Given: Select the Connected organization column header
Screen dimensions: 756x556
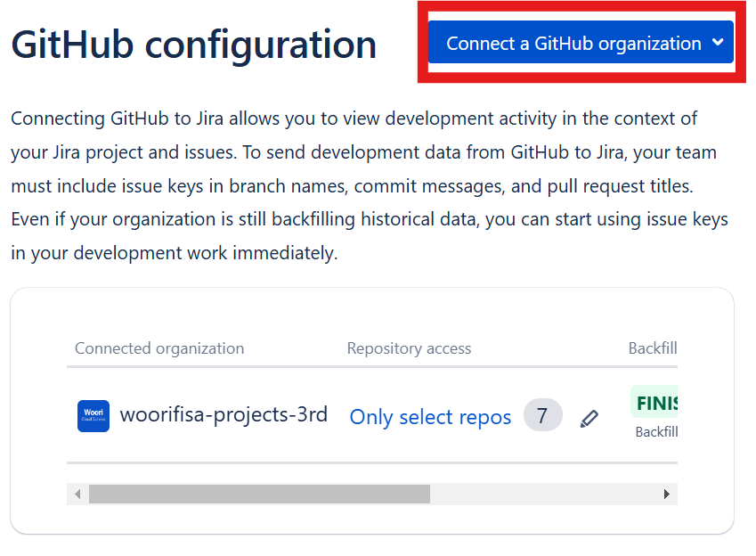Looking at the screenshot, I should [159, 348].
